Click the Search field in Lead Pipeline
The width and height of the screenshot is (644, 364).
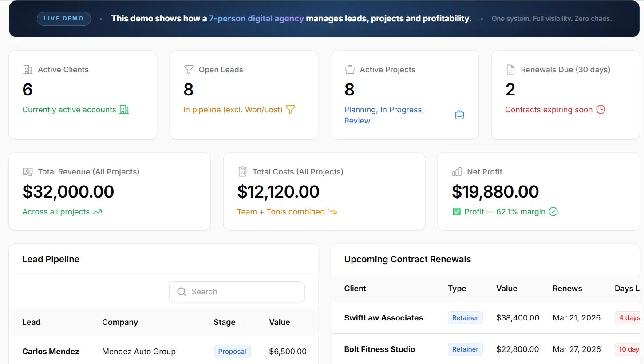pos(237,292)
